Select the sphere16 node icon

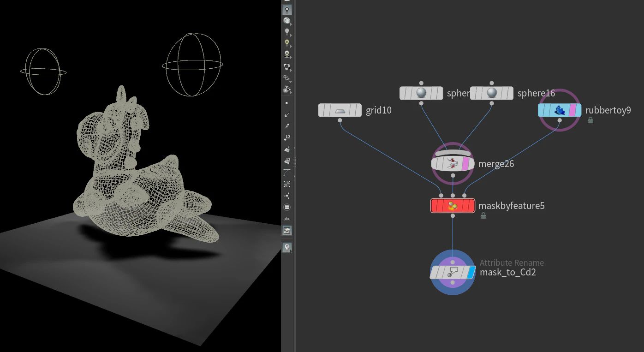click(x=492, y=93)
